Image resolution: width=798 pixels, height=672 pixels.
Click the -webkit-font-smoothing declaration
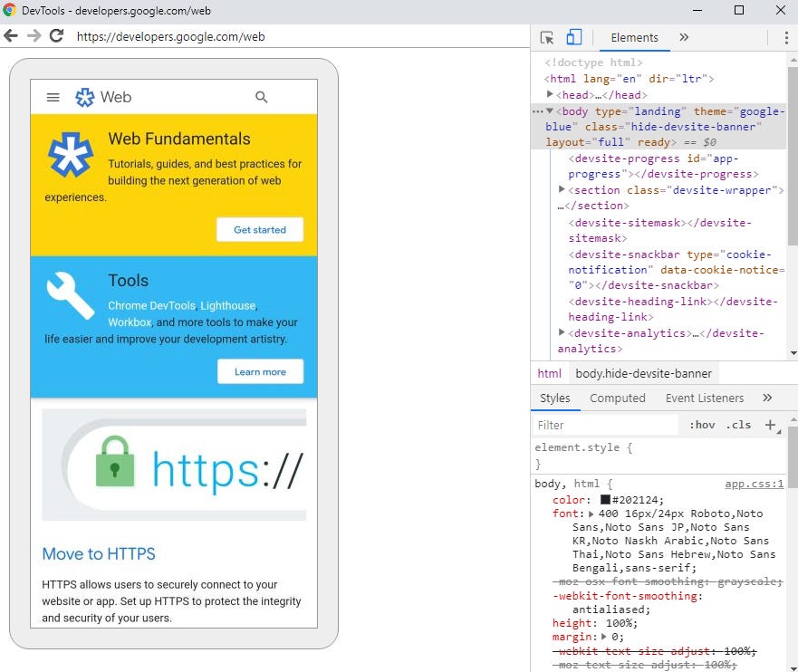[x=628, y=602]
